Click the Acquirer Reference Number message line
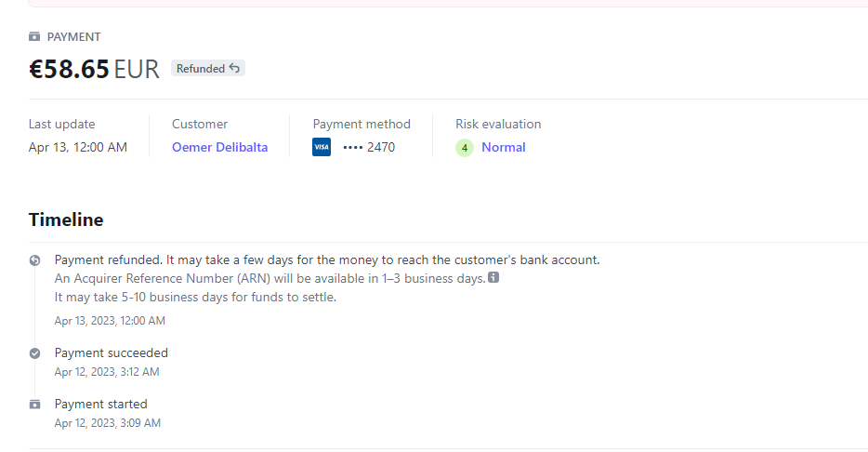Screen dimensions: 868x452 pyautogui.click(x=270, y=279)
